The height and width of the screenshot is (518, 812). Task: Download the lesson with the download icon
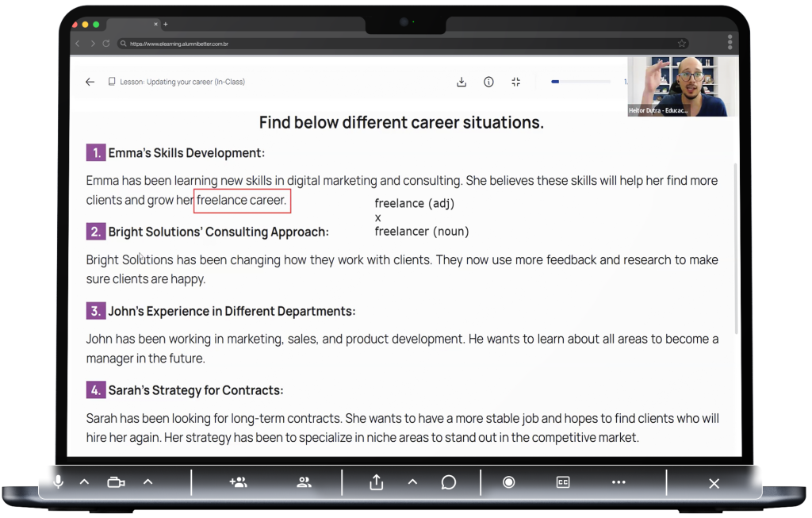(462, 82)
